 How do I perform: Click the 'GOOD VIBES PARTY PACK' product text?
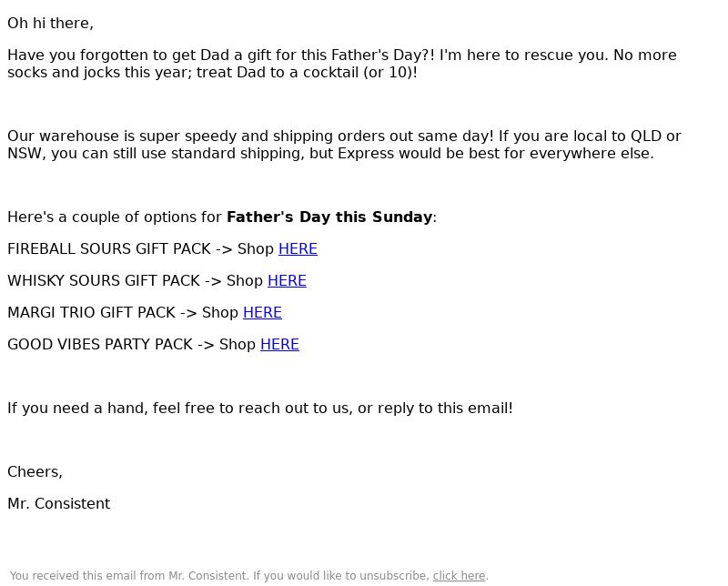click(x=100, y=345)
